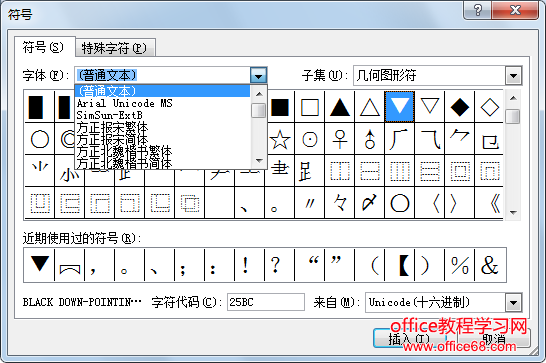Select the highlighted black down-pointing triangle
Viewport: 546px width, 363px height.
click(399, 107)
